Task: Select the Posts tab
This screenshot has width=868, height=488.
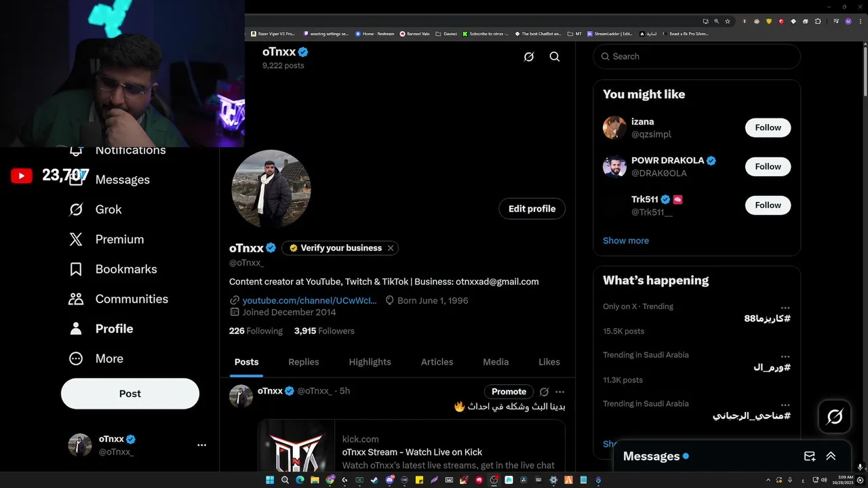Action: 247,362
